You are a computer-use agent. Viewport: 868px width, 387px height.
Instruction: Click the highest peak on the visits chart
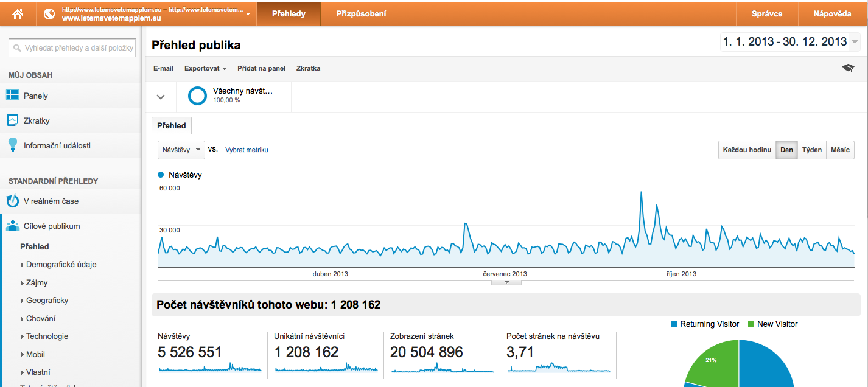(x=641, y=193)
